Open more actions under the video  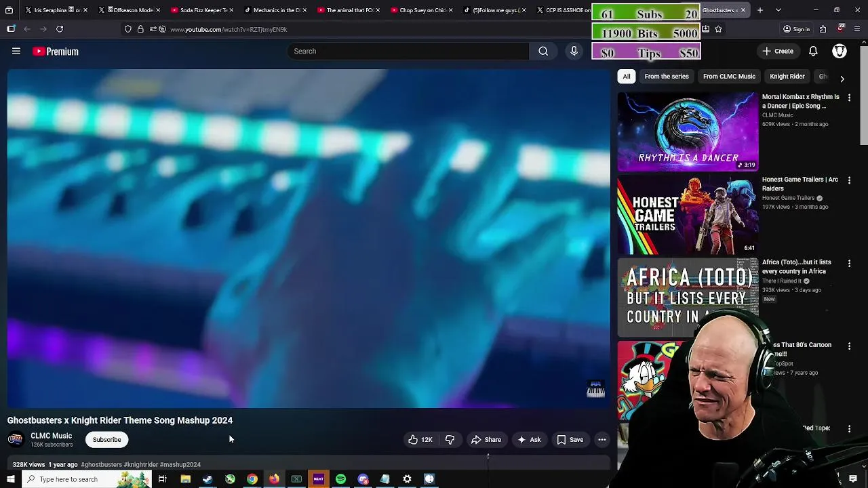(601, 440)
